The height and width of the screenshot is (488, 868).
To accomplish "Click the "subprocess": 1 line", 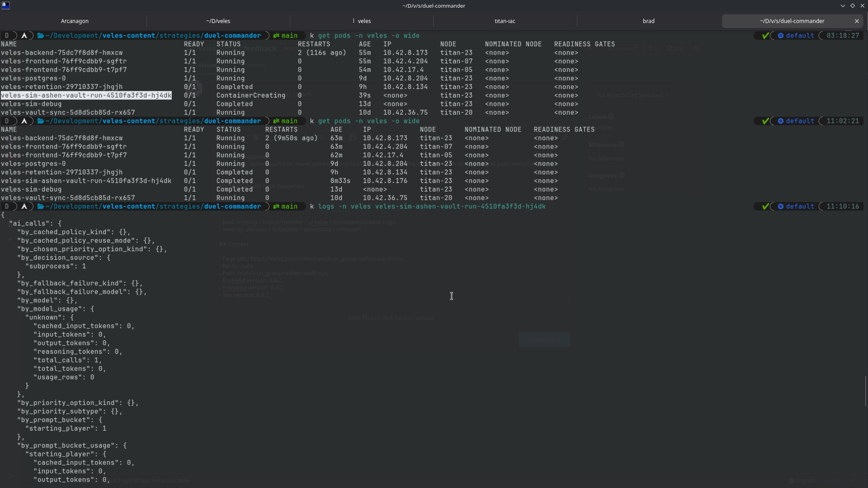I will coord(56,267).
